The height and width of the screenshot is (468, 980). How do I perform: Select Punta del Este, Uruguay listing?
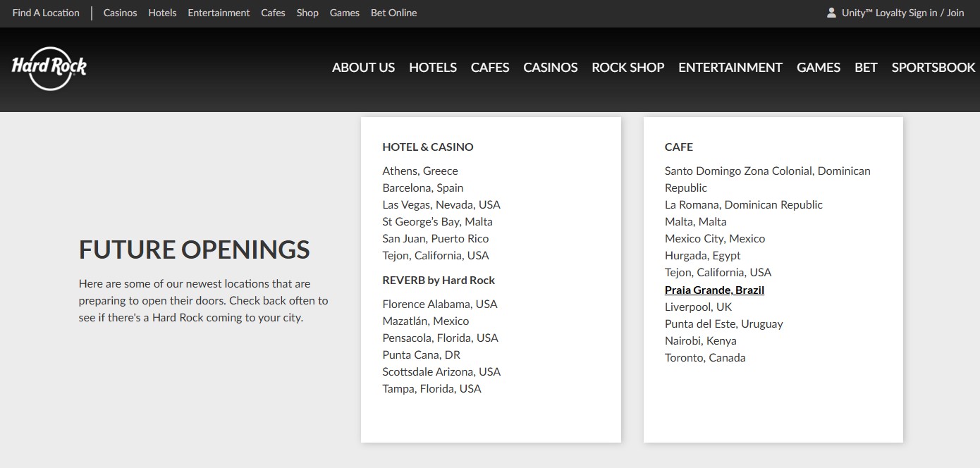pos(724,324)
